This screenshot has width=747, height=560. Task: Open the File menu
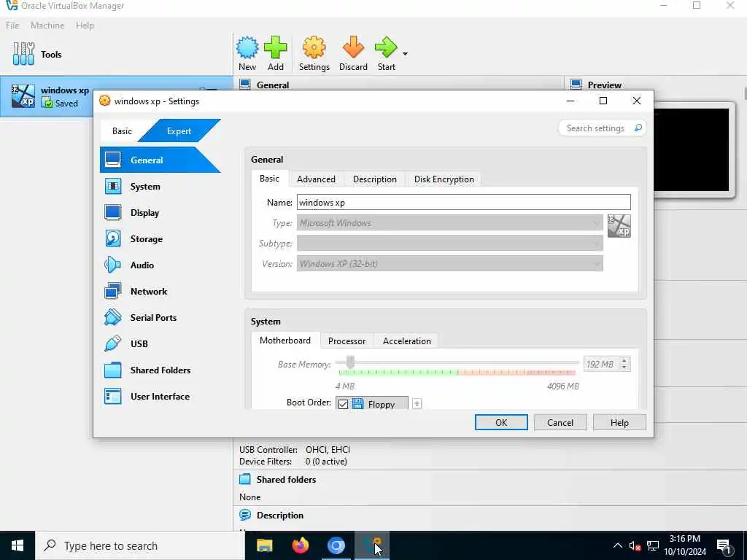coord(12,26)
